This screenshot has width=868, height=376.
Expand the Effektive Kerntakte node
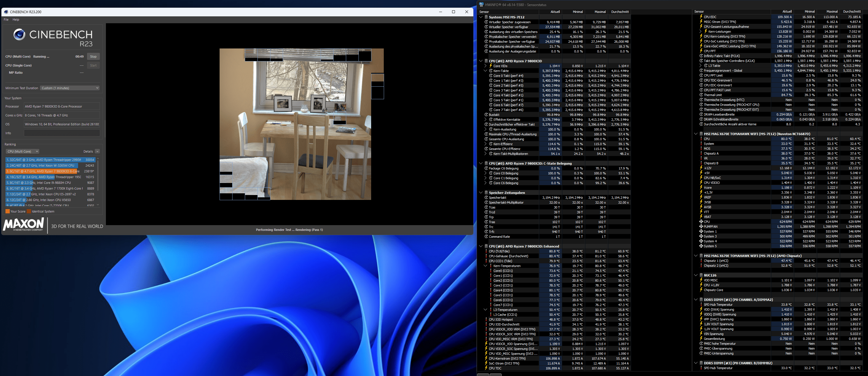coord(486,120)
